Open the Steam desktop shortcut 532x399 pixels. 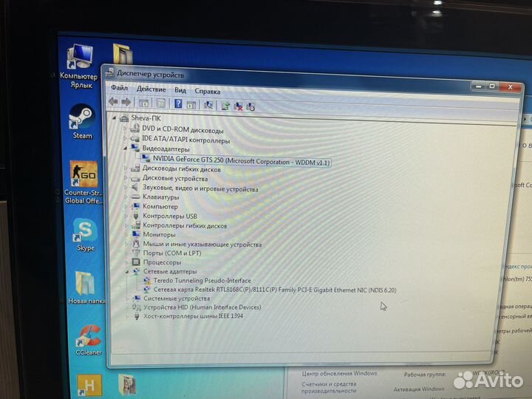coord(81,120)
